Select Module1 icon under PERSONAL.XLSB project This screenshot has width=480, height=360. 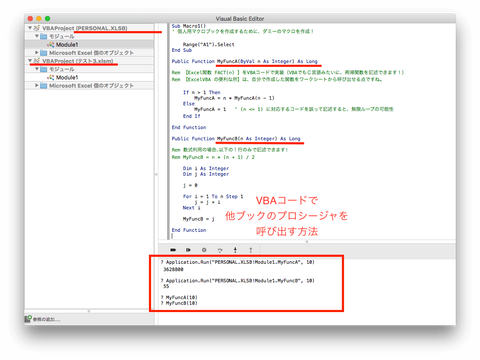[51, 44]
